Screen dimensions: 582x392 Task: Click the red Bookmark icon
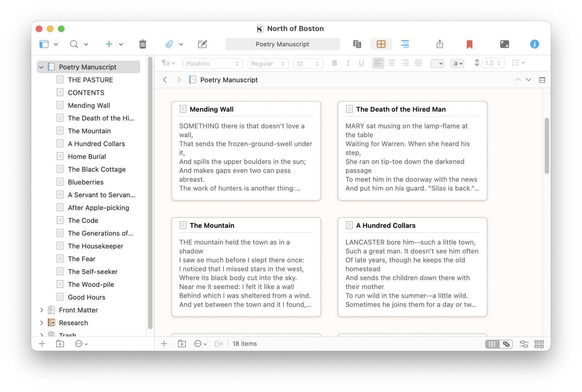tap(469, 44)
